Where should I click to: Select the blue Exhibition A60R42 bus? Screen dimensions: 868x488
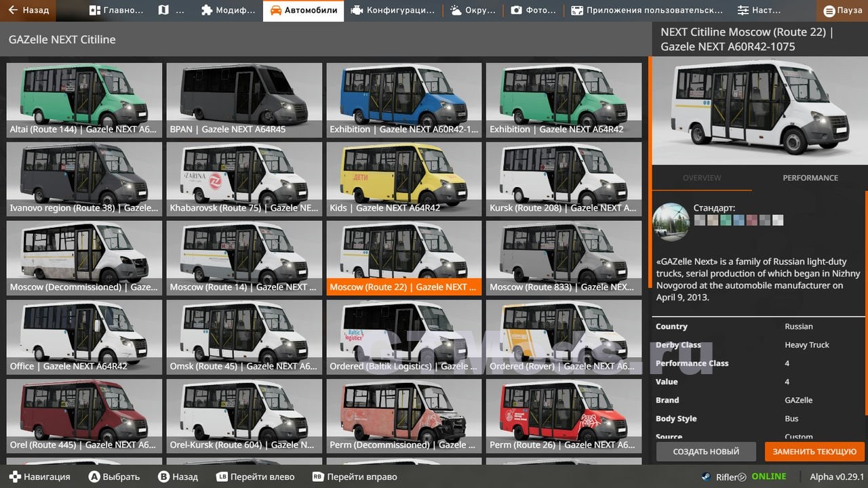(404, 100)
